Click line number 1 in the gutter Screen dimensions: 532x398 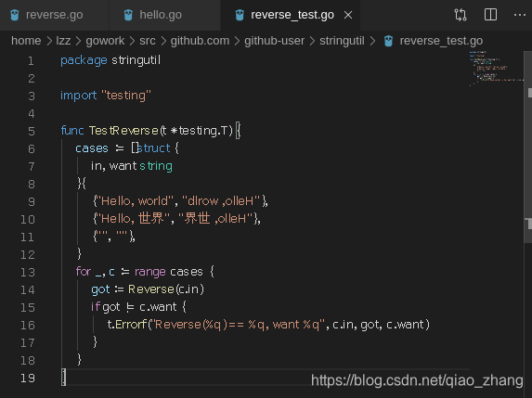[31, 60]
